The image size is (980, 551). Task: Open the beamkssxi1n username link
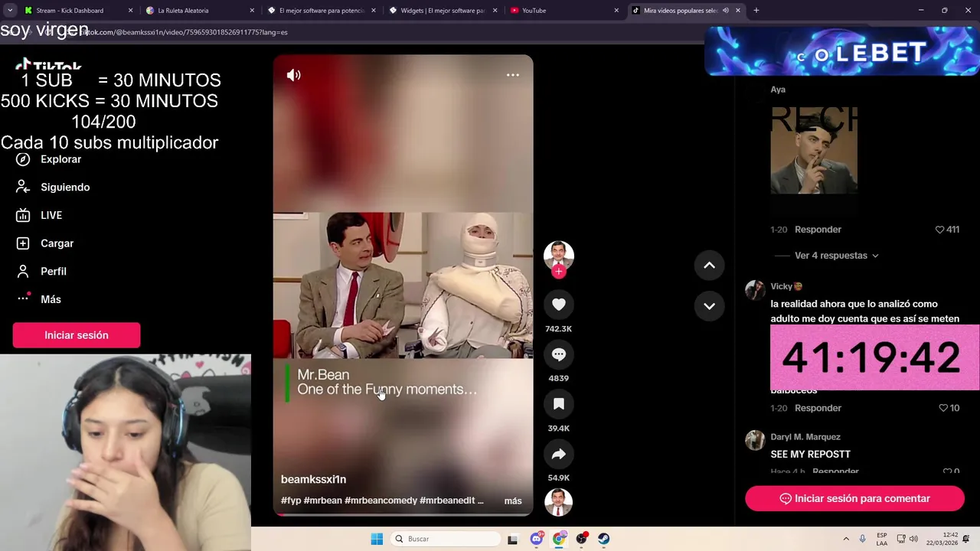tap(313, 479)
